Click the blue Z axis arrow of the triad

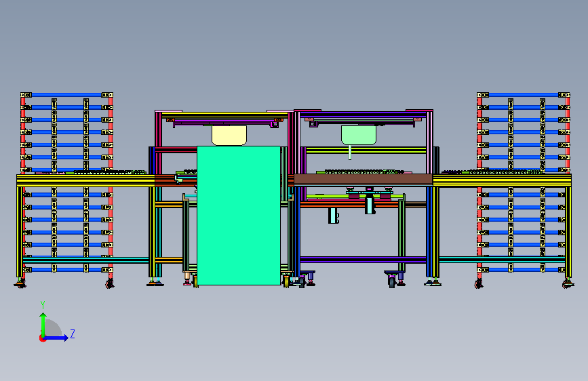click(x=56, y=338)
